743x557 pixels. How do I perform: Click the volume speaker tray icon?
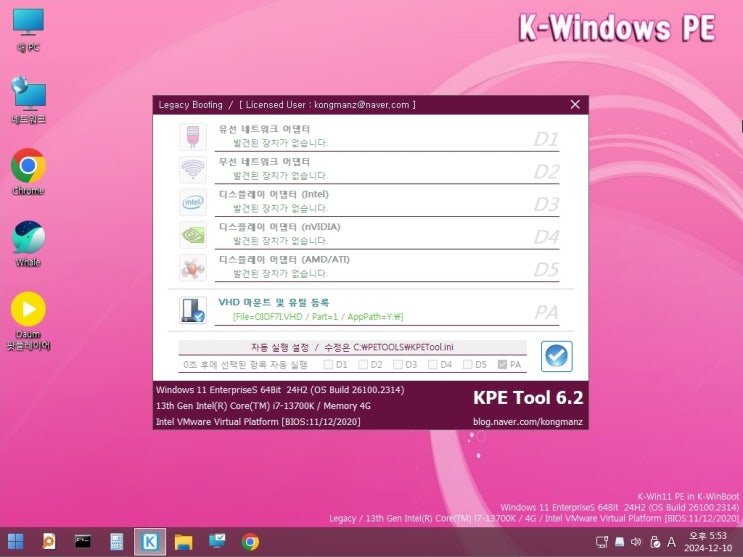[636, 542]
